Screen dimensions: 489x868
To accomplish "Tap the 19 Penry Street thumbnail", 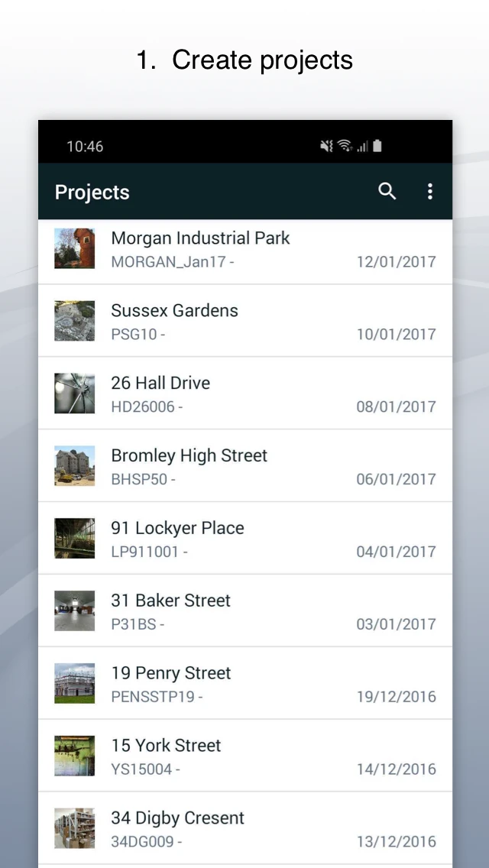I will coord(75,684).
